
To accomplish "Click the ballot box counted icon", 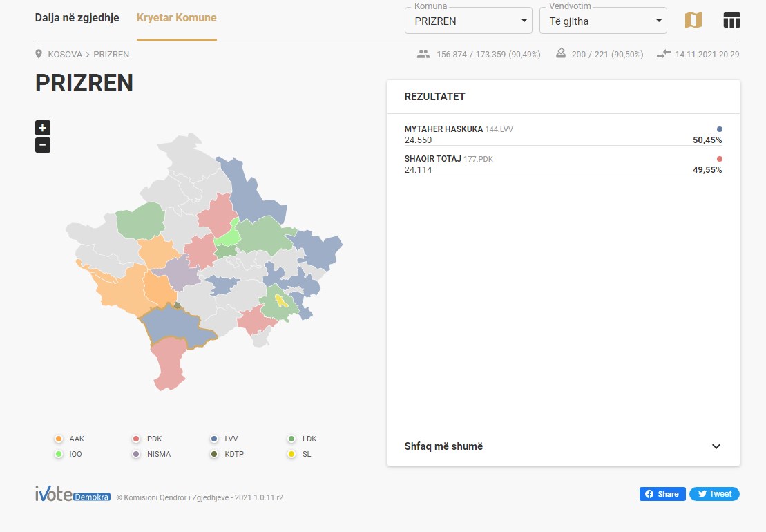I will coord(561,53).
